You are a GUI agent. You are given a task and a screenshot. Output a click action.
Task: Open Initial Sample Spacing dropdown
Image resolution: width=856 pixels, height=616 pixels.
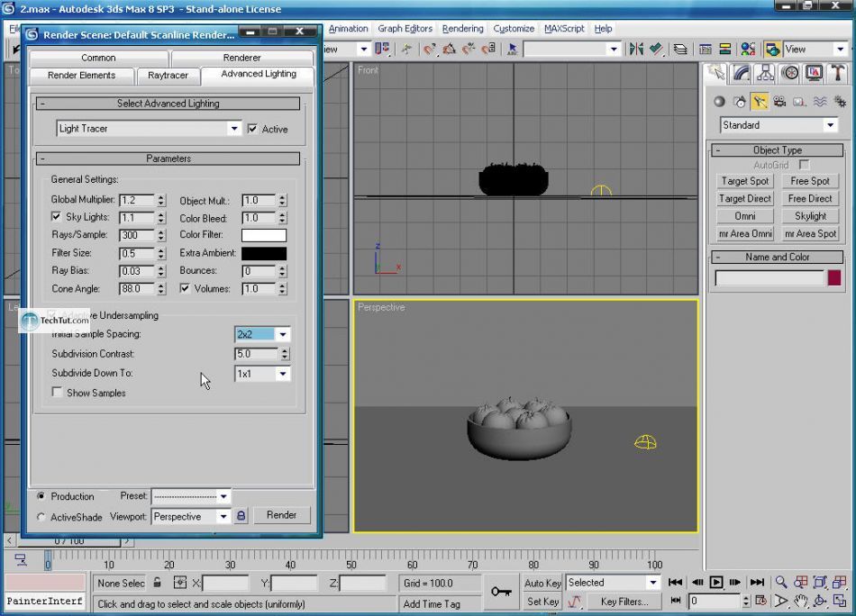pyautogui.click(x=283, y=334)
